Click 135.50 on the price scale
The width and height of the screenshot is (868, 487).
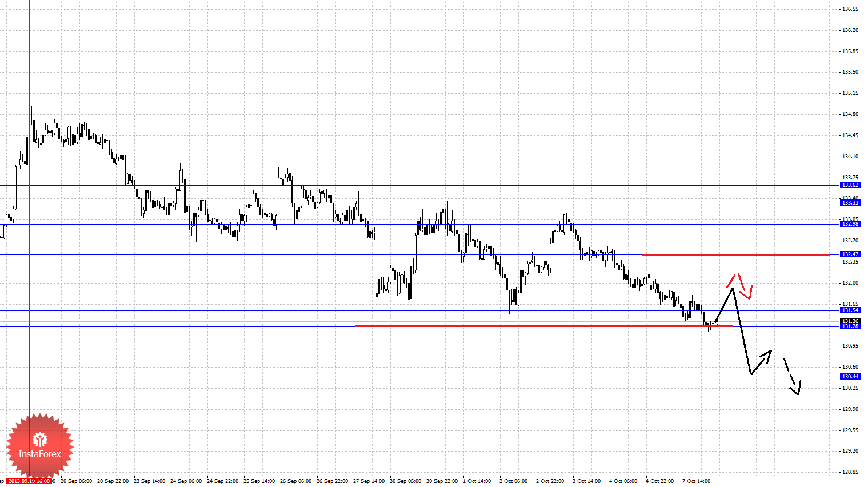(x=850, y=72)
